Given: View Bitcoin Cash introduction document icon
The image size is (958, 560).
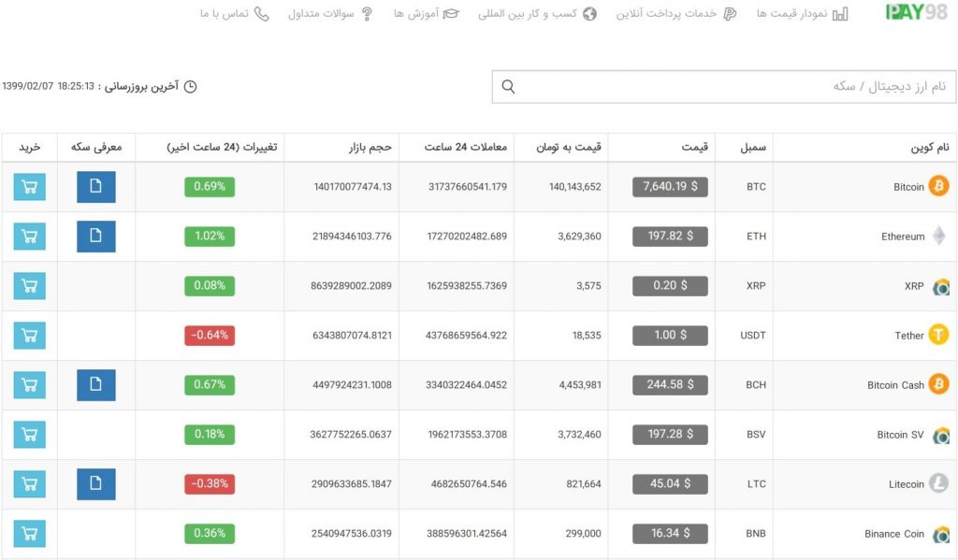Looking at the screenshot, I should 96,385.
